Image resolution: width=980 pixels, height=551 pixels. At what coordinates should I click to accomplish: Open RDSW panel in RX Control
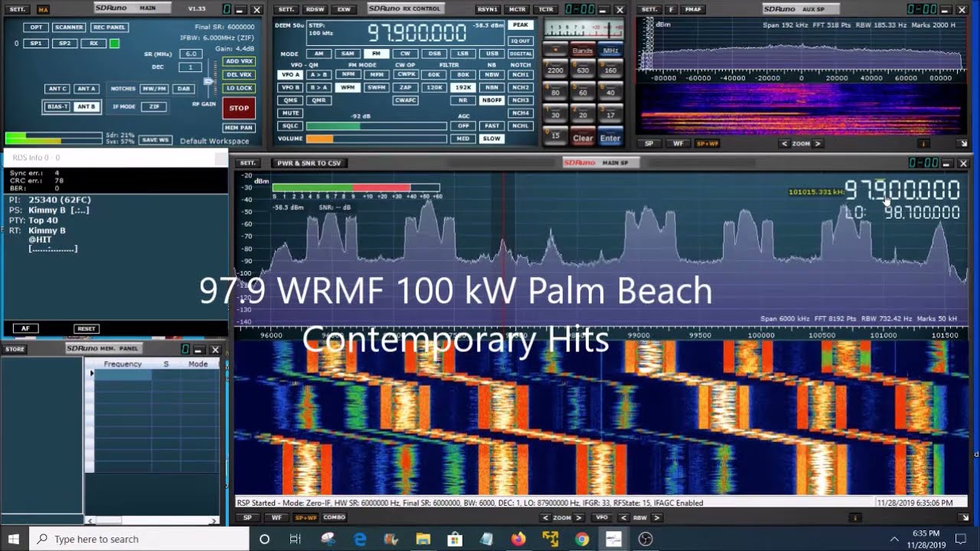click(315, 10)
